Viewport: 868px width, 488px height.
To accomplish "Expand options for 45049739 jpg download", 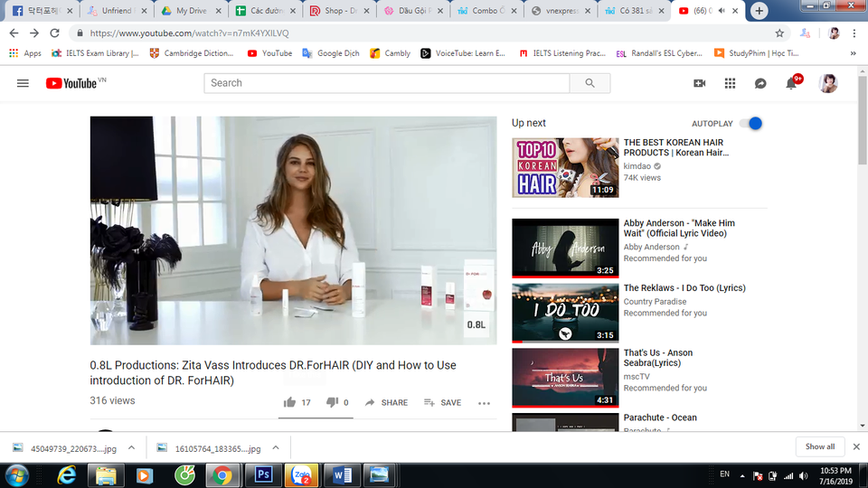I will (x=131, y=447).
